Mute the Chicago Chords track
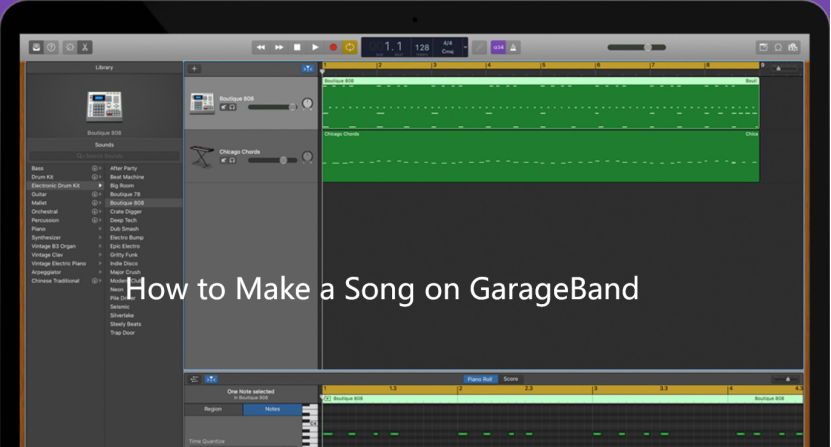Image resolution: width=831 pixels, height=447 pixels. (x=224, y=160)
